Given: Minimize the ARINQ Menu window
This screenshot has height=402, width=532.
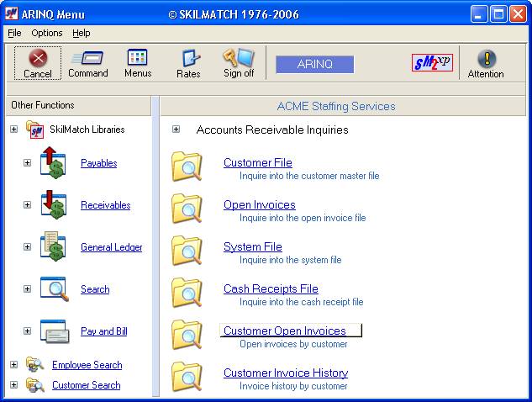Looking at the screenshot, I should [479, 14].
